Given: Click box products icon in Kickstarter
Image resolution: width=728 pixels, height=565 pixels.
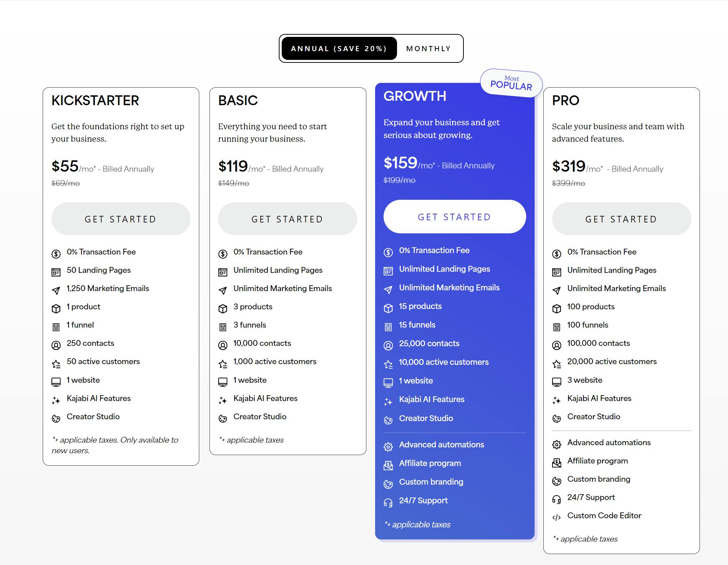Looking at the screenshot, I should (x=56, y=309).
